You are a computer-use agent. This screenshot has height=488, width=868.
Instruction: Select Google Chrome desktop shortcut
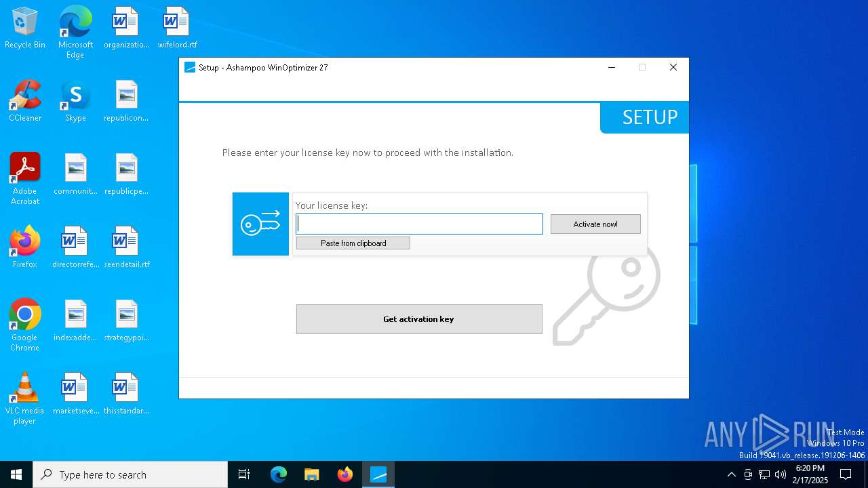coord(25,325)
